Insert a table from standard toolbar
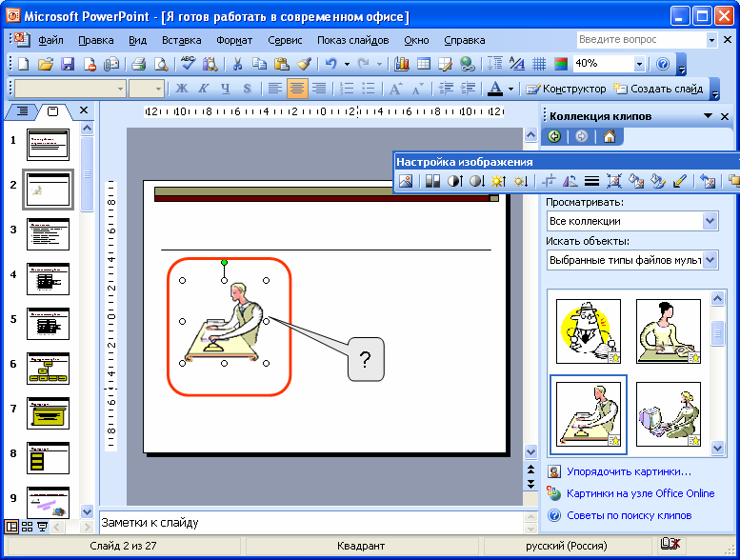The width and height of the screenshot is (740, 560). coord(423,64)
